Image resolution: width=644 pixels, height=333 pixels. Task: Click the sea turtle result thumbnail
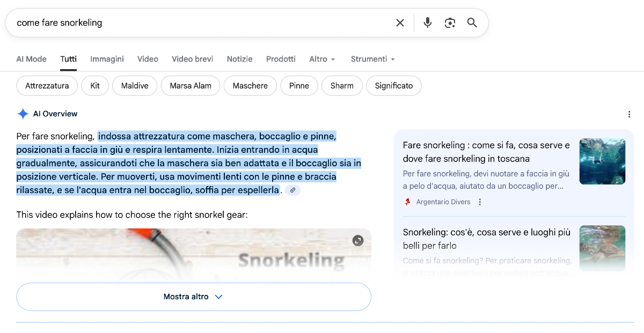click(602, 248)
